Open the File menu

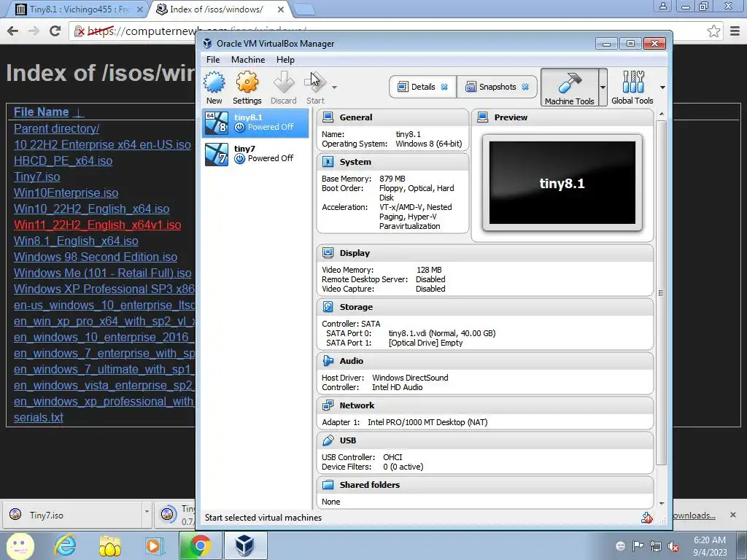pyautogui.click(x=213, y=60)
